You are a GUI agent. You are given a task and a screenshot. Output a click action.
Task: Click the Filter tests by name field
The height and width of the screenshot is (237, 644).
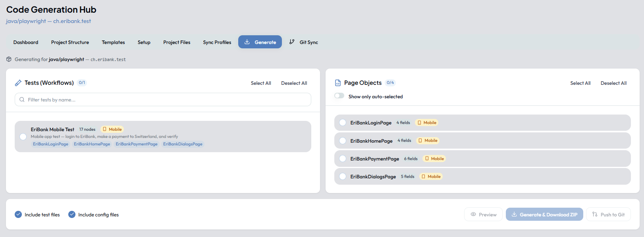coord(163,99)
